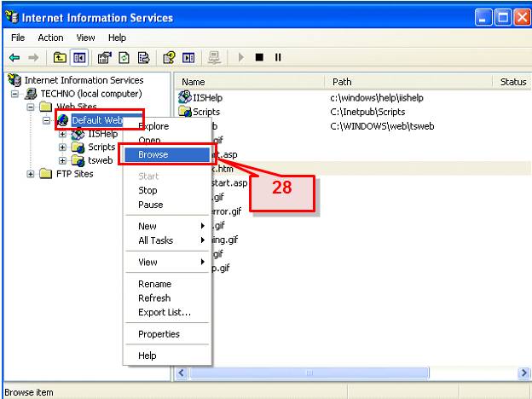Click the Back arrow toolbar icon
This screenshot has height=399, width=532.
click(x=14, y=58)
